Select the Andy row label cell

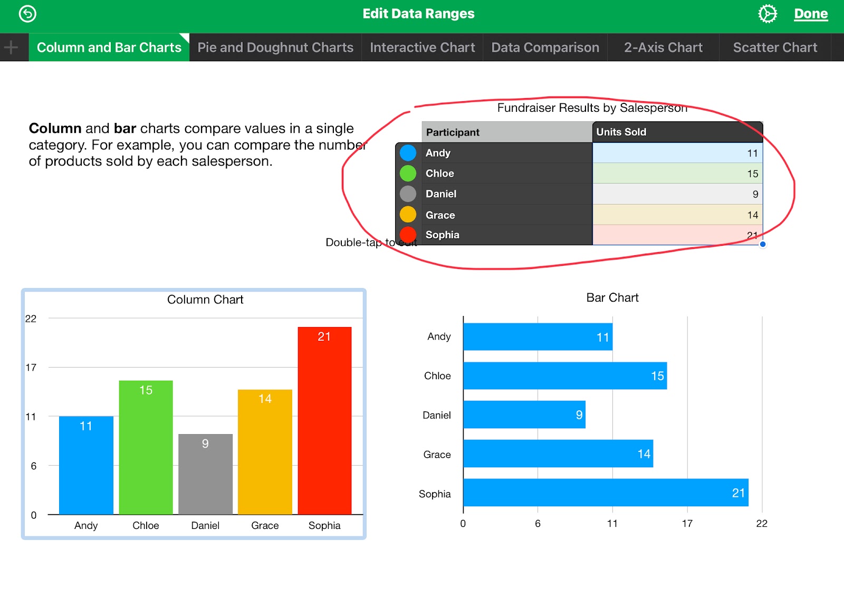point(507,153)
